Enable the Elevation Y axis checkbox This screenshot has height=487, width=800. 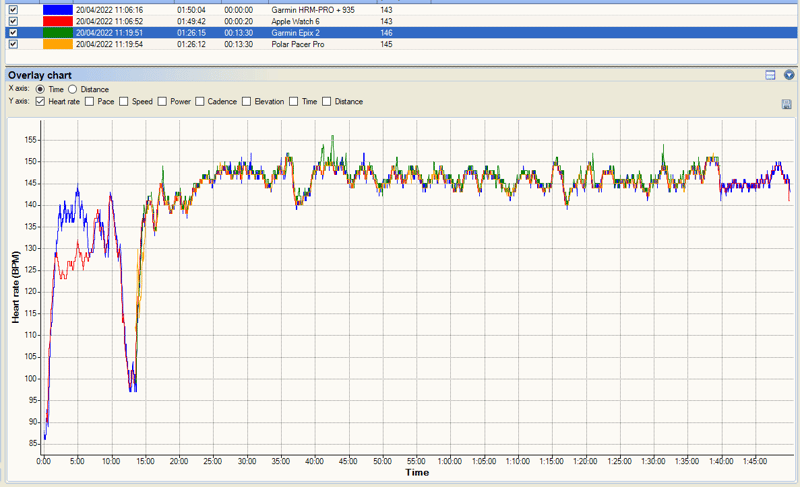point(246,101)
